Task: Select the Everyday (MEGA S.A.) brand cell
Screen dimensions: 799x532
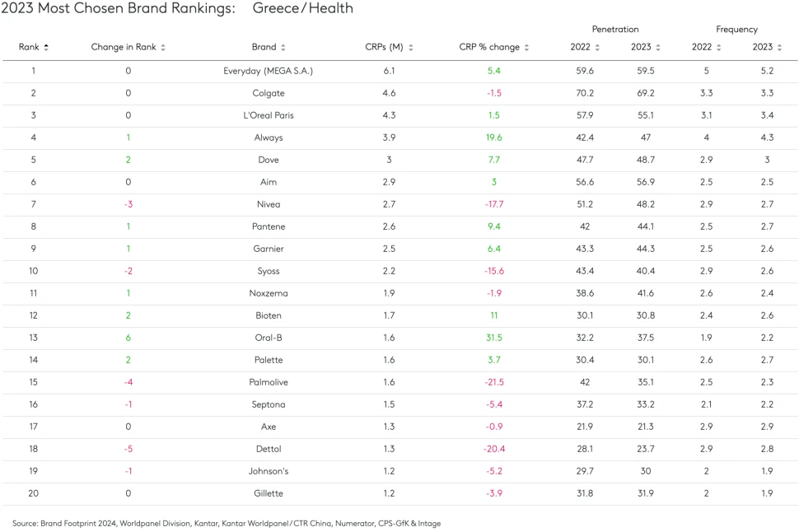Action: (269, 72)
